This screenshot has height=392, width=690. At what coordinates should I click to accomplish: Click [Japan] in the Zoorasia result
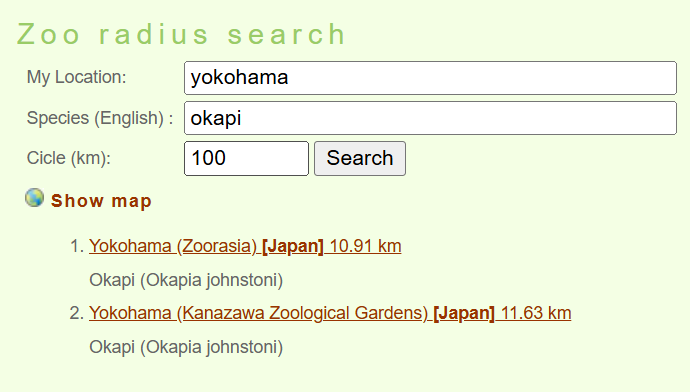point(293,246)
